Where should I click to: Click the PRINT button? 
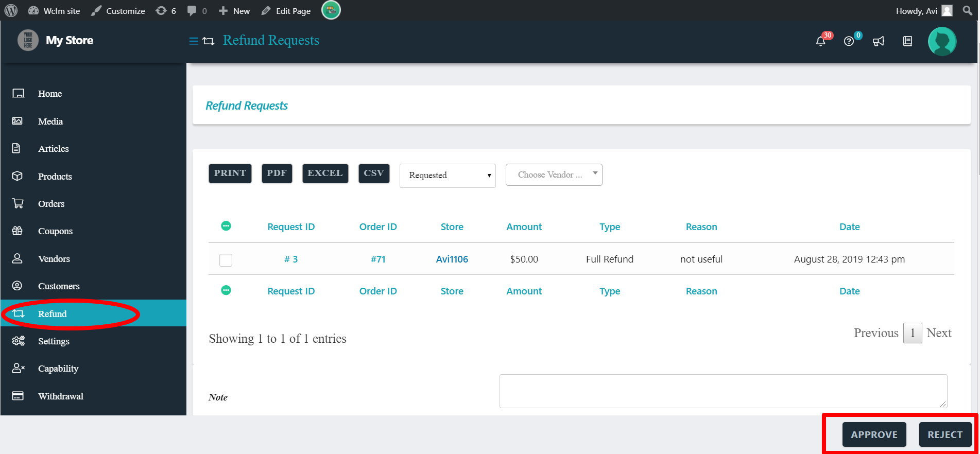(230, 173)
